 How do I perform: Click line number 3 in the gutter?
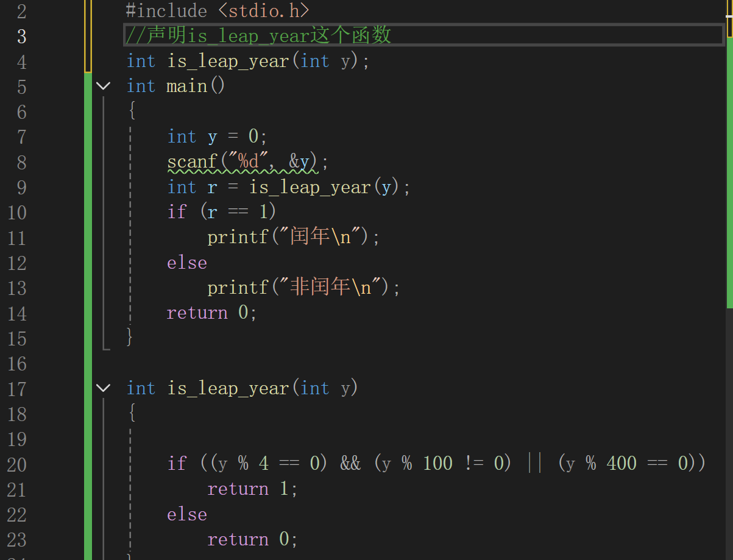click(x=21, y=37)
